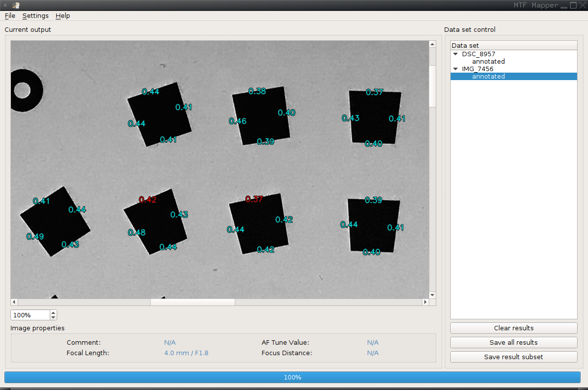This screenshot has width=588, height=390.
Task: Decrease zoom with the spinner down arrow
Action: coord(53,317)
